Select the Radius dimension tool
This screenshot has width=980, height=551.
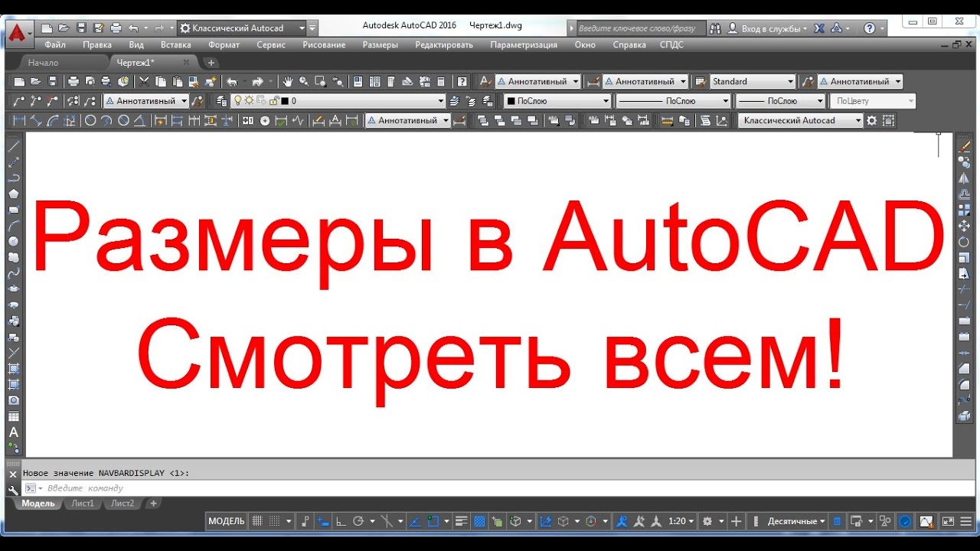pos(90,120)
